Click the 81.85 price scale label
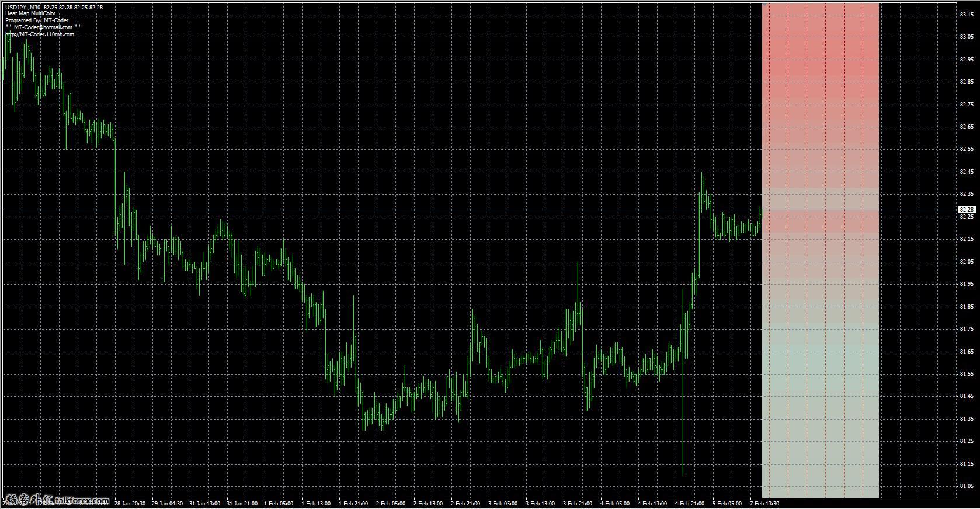 click(x=967, y=306)
